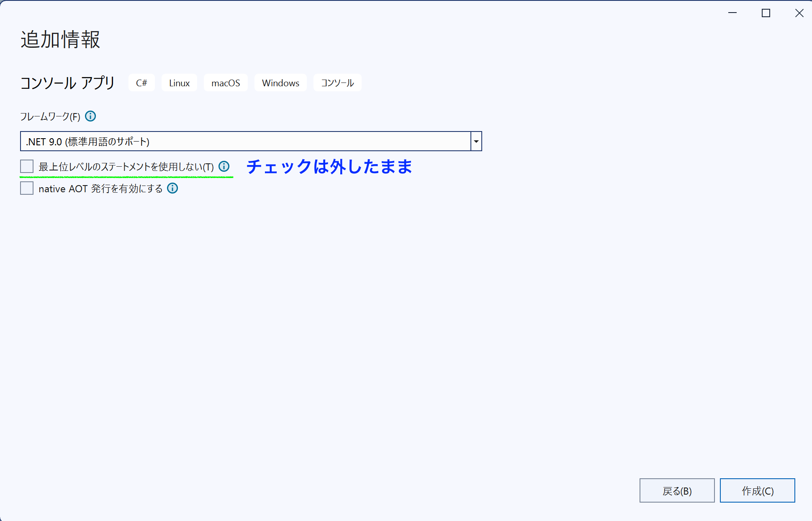
Task: Toggle 最上位レベルのステートメントを使用しない checkbox
Action: [x=27, y=166]
